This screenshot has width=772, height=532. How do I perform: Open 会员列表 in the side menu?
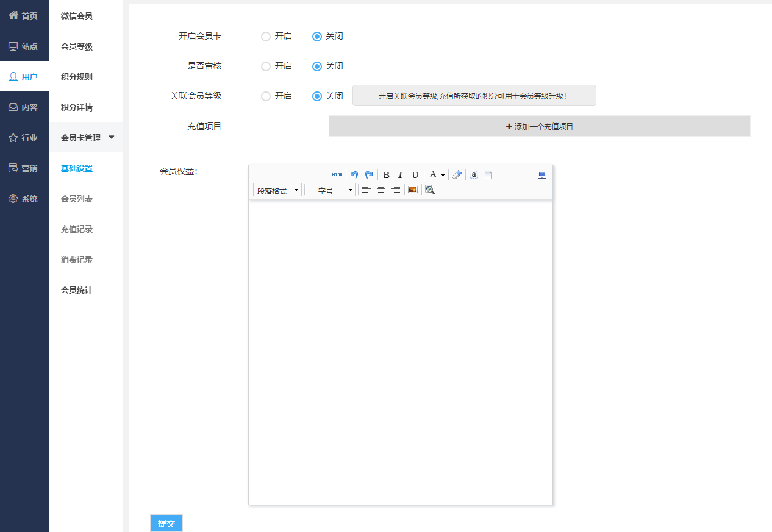coord(77,199)
